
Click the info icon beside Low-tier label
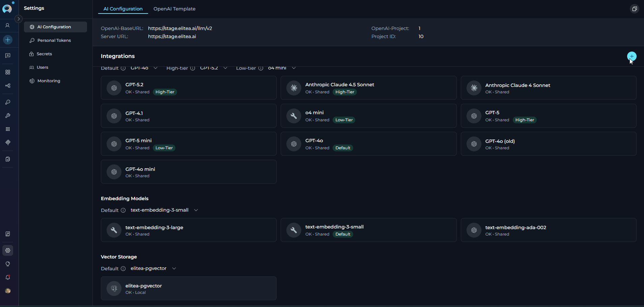[261, 68]
